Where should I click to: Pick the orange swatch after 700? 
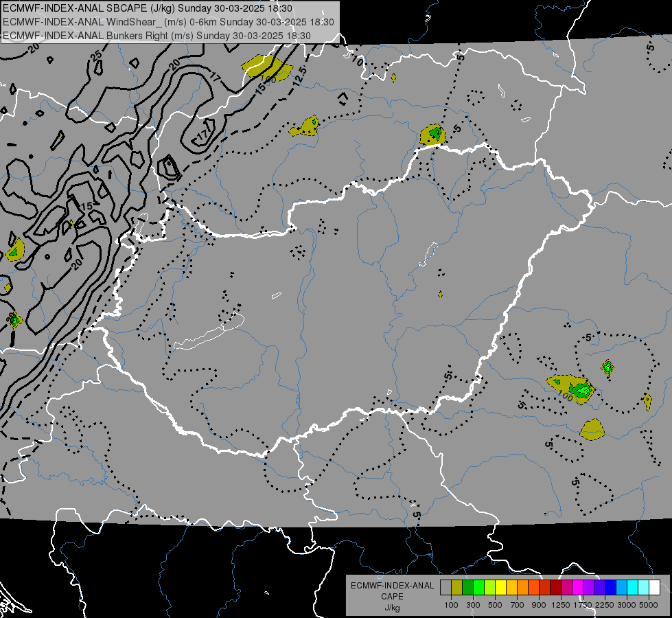(522, 588)
